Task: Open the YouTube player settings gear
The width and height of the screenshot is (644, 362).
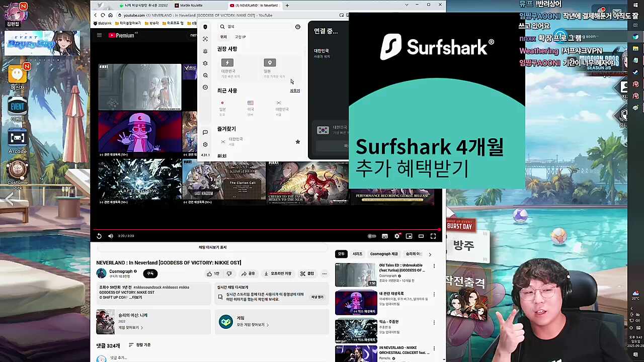Action: 397,236
